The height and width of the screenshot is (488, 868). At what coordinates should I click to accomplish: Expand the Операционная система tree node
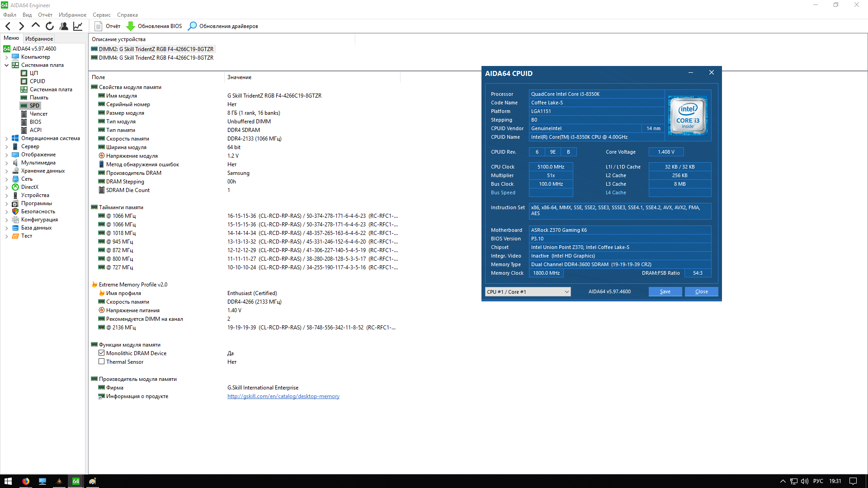click(6, 138)
